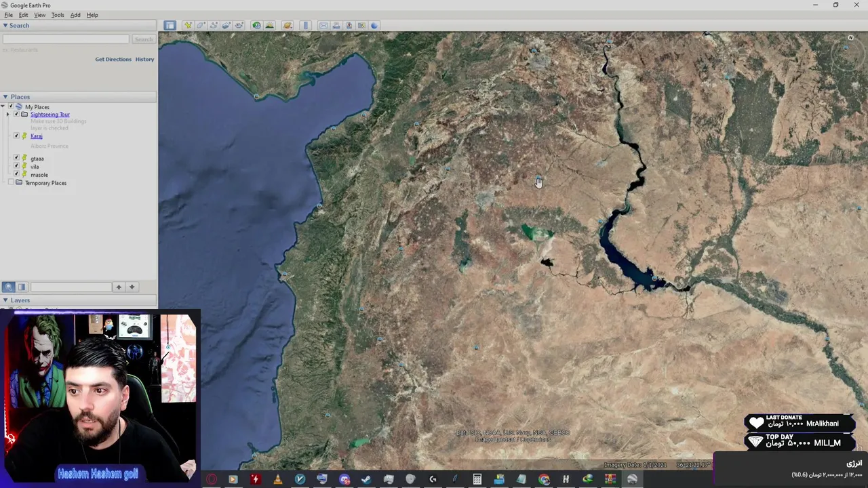Check the Temporary Places checkbox

click(x=10, y=183)
